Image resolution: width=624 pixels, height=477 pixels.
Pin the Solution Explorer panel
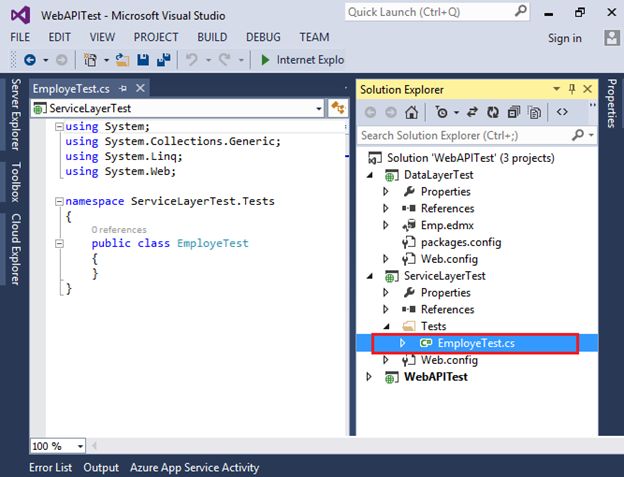(572, 89)
